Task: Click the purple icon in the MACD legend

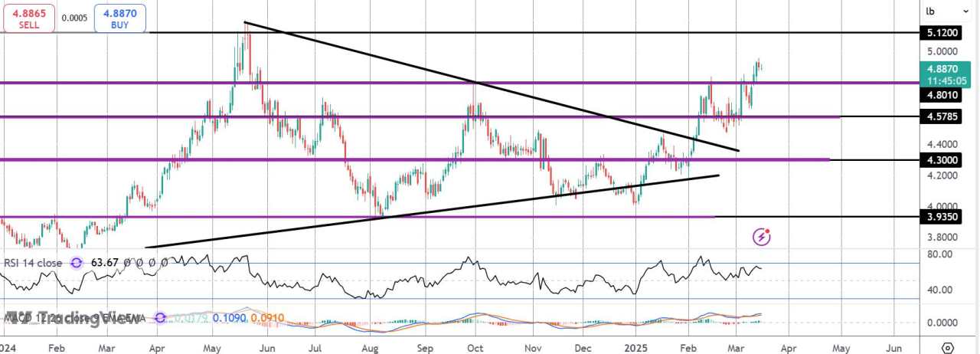Action: click(x=159, y=317)
